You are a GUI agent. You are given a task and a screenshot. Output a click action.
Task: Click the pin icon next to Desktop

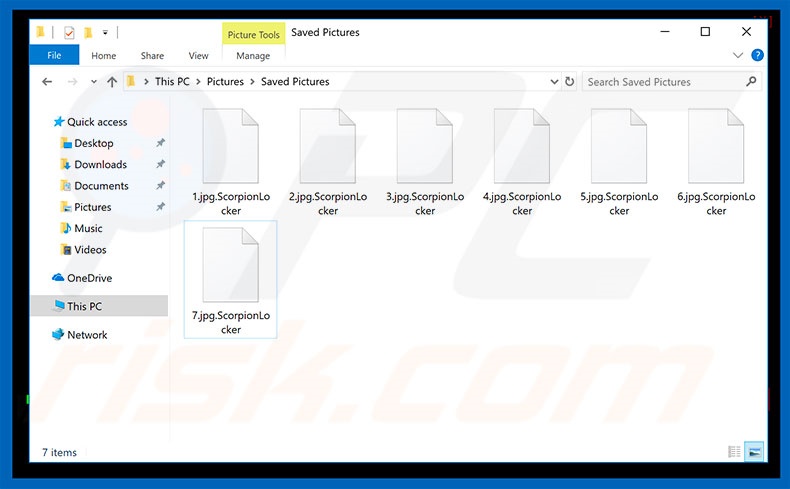pos(160,143)
